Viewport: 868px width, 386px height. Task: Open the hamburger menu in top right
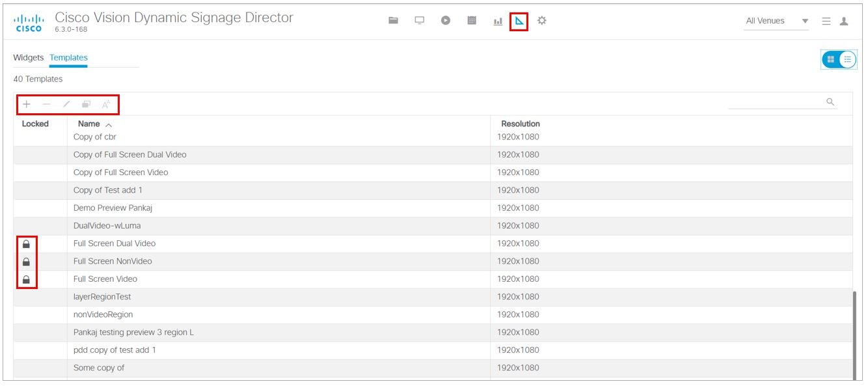(826, 21)
